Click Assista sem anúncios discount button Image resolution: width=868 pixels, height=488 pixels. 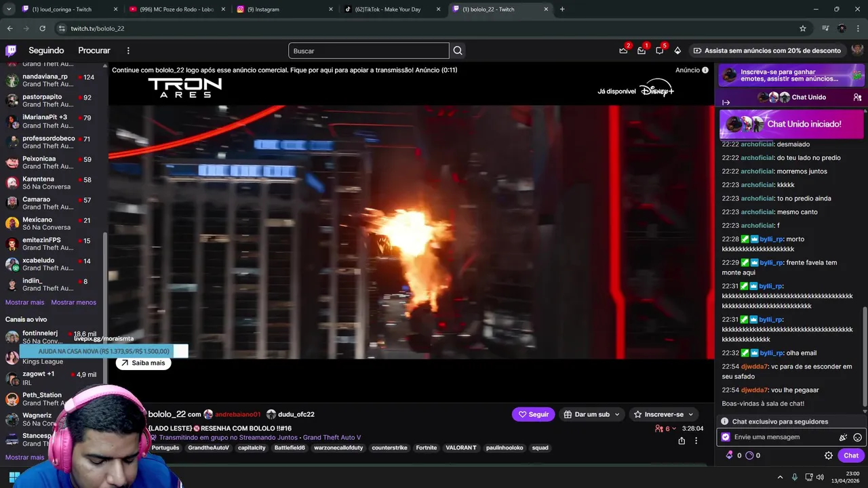point(766,51)
